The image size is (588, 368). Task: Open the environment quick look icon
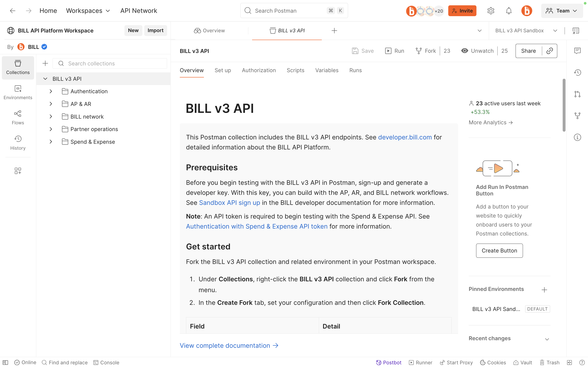[576, 31]
